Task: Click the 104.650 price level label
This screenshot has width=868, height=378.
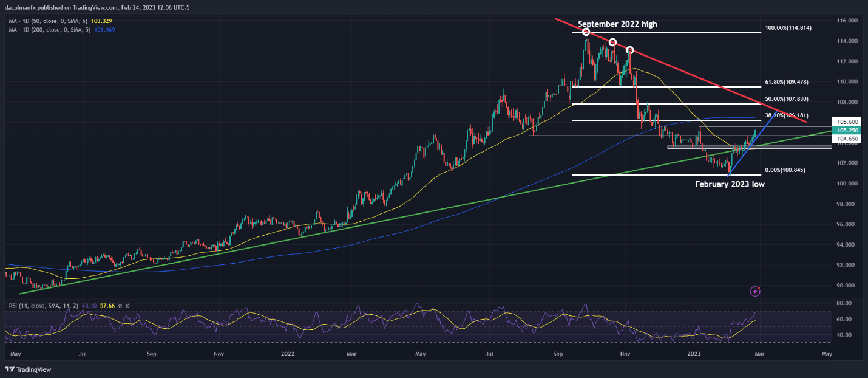Action: click(x=846, y=139)
